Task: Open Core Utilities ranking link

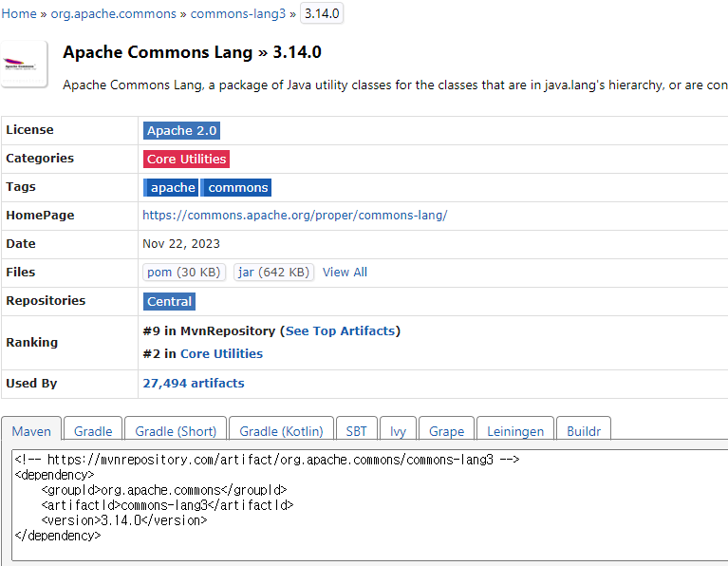Action: pyautogui.click(x=221, y=353)
